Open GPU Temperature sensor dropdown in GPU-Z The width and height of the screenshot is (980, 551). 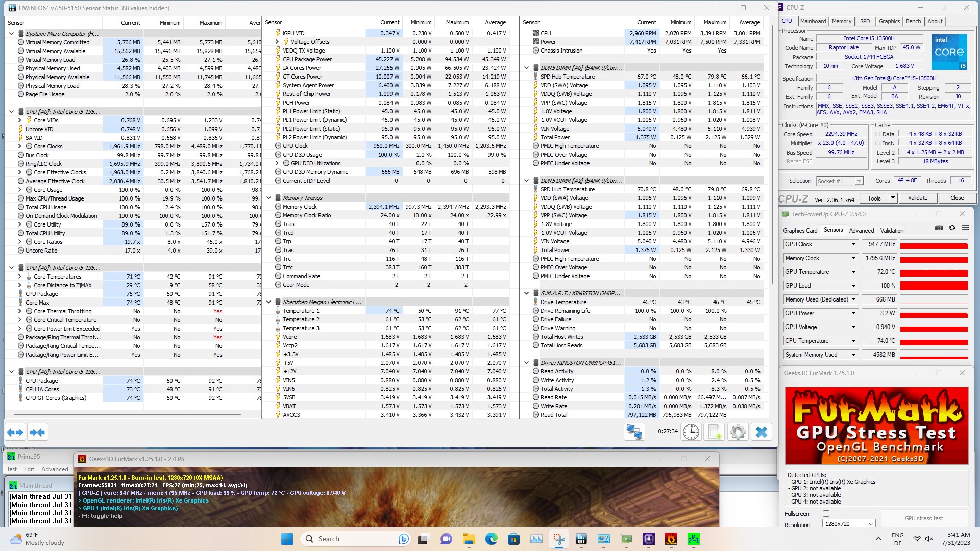(x=853, y=272)
